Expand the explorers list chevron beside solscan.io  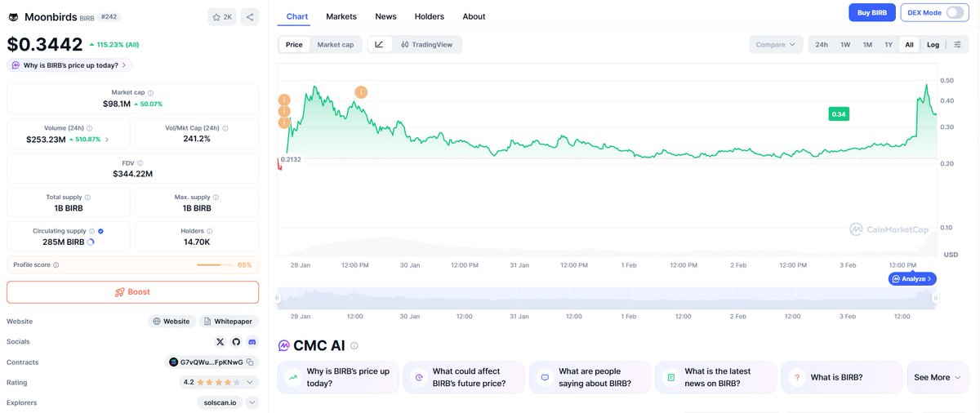pos(252,402)
